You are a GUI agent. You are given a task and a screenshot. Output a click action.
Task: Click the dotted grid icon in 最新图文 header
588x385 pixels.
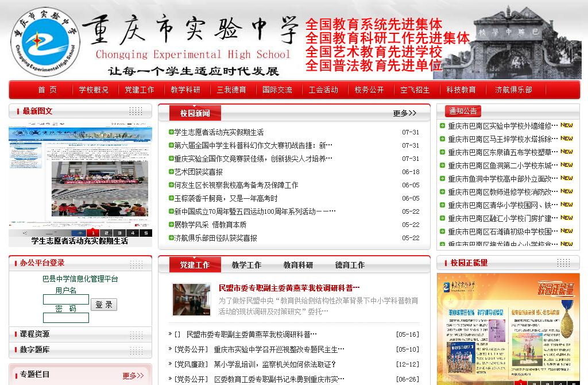(x=136, y=111)
